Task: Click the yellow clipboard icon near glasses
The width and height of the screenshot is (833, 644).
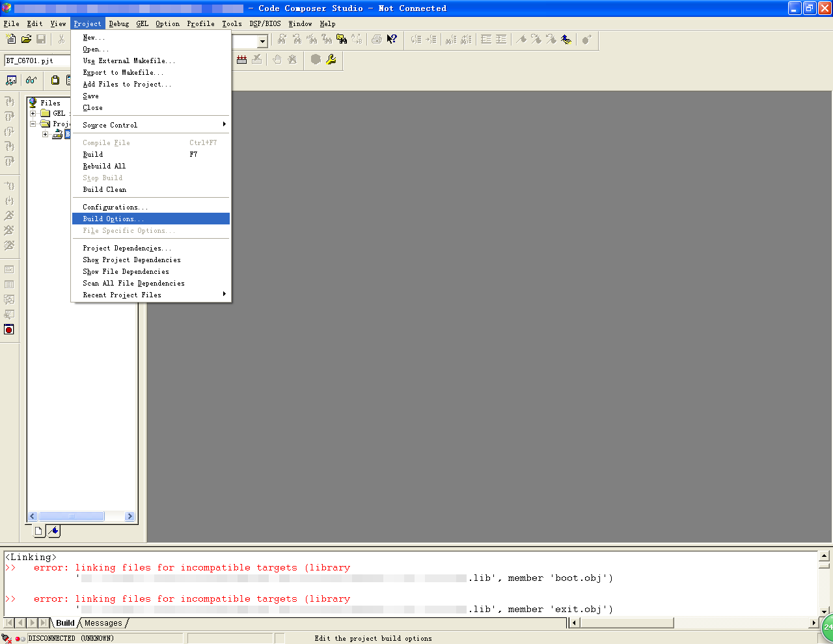Action: 55,80
